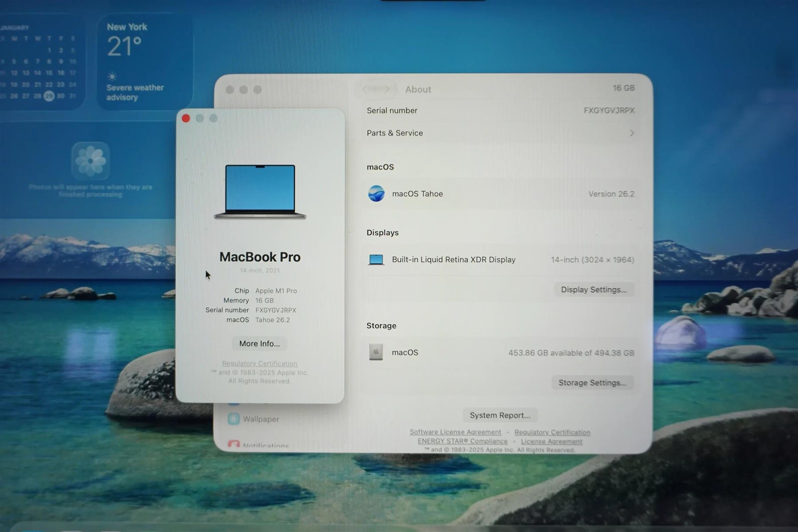The image size is (798, 532).
Task: Open the ENERGY STAR Compliance link
Action: point(463,441)
